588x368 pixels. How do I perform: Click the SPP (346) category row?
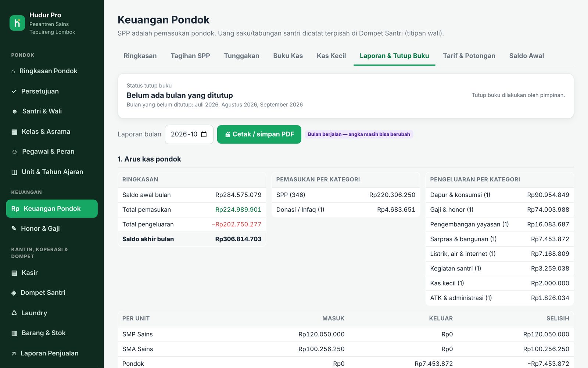coord(345,195)
